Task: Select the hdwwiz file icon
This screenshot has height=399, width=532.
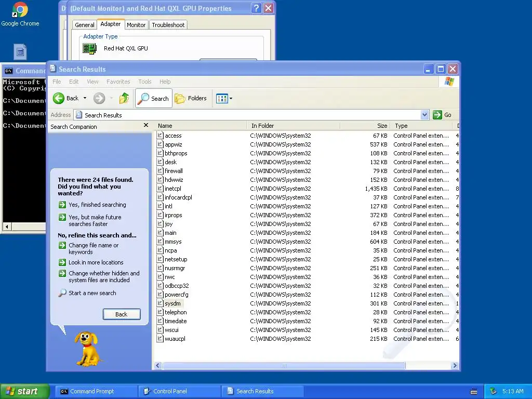Action: (x=160, y=179)
